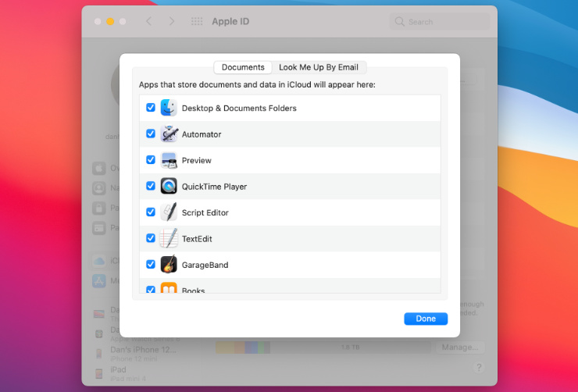
Task: Click the magnifying glass search icon
Action: [400, 22]
